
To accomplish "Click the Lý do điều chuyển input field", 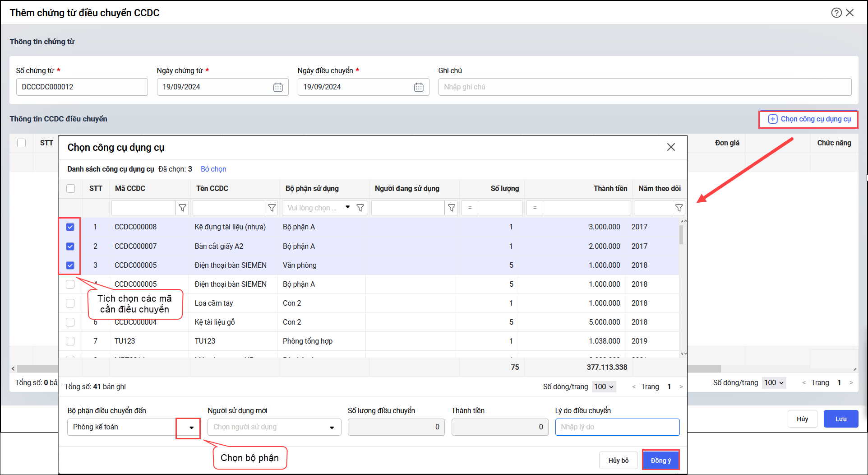I will click(x=617, y=427).
